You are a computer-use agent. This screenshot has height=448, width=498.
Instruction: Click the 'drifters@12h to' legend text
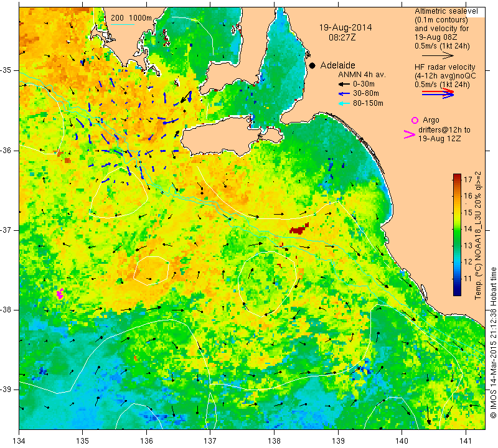point(444,130)
